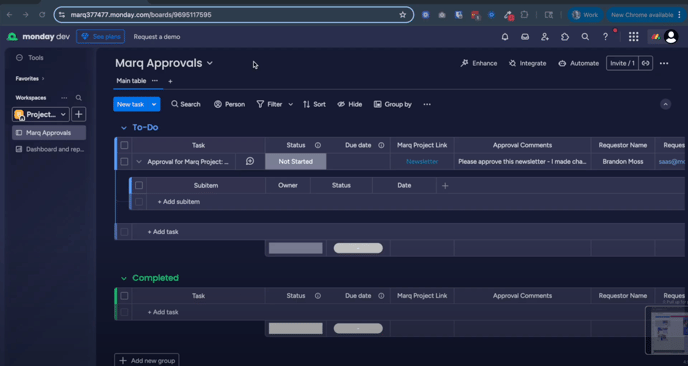Screen dimensions: 688x366
Task: Open the New task dropdown arrow
Action: (154, 104)
